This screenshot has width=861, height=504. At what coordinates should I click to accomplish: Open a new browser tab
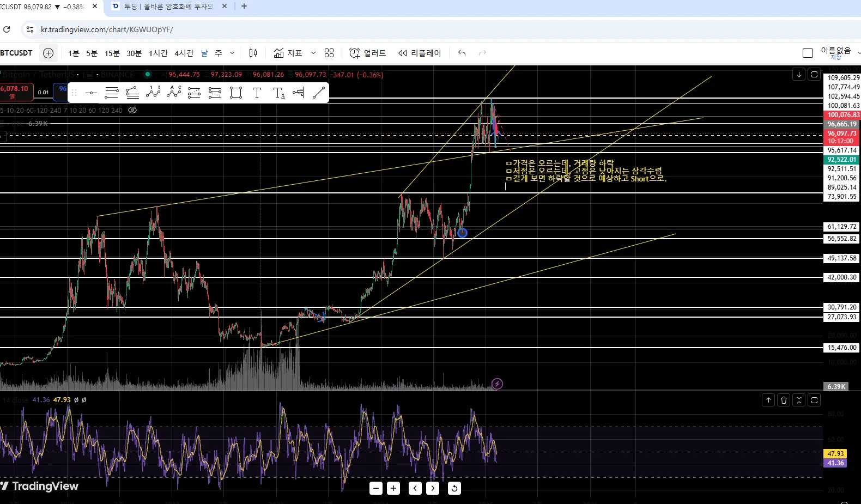244,7
